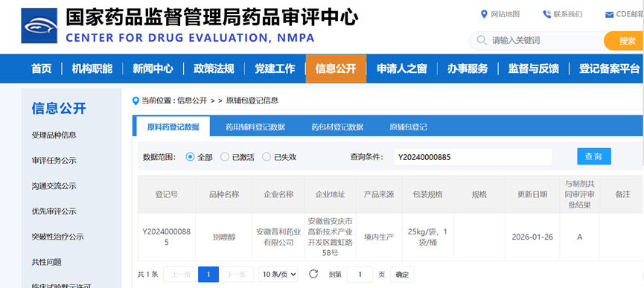
Task: Click page number 1 button
Action: pyautogui.click(x=208, y=275)
